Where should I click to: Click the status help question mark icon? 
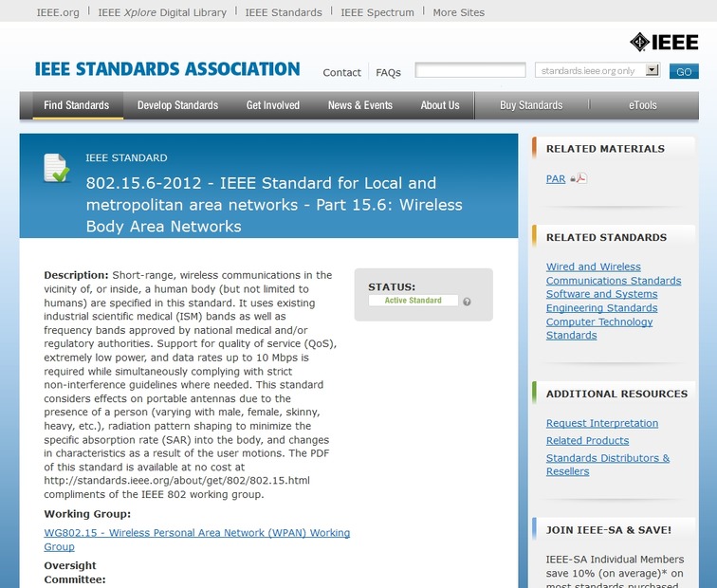point(467,302)
